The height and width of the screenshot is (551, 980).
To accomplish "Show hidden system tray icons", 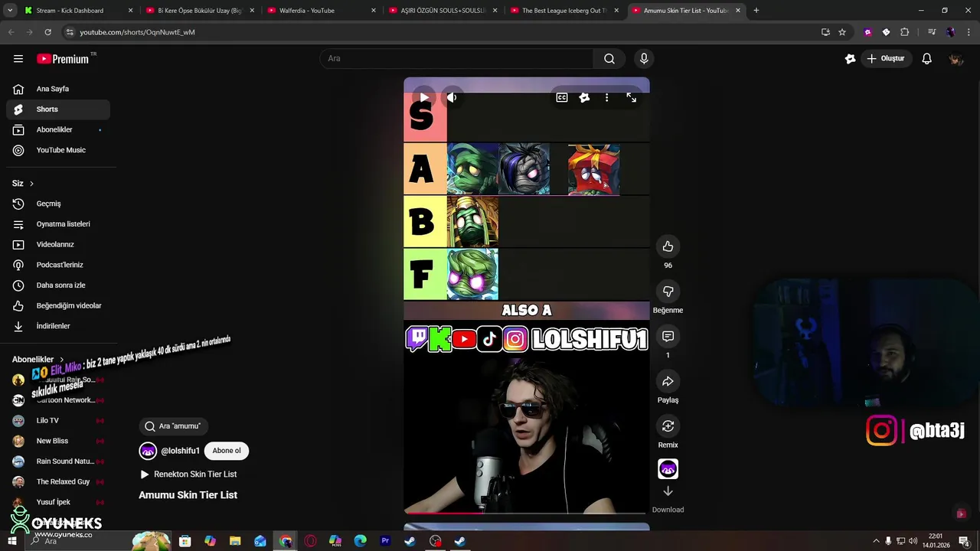I will coord(876,541).
